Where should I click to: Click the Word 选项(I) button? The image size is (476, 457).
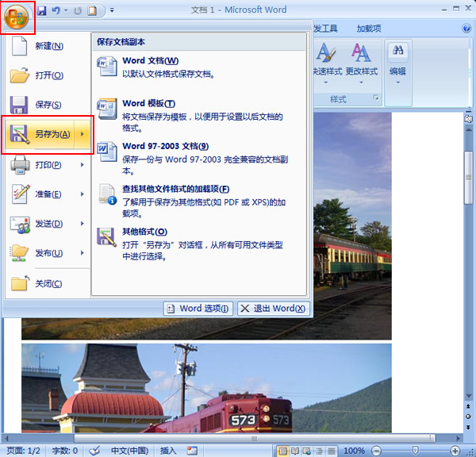198,309
